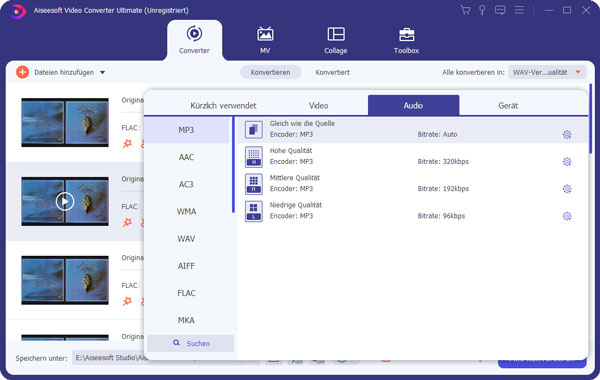The width and height of the screenshot is (600, 380).
Task: Choose MKA in the format list
Action: [x=186, y=320]
